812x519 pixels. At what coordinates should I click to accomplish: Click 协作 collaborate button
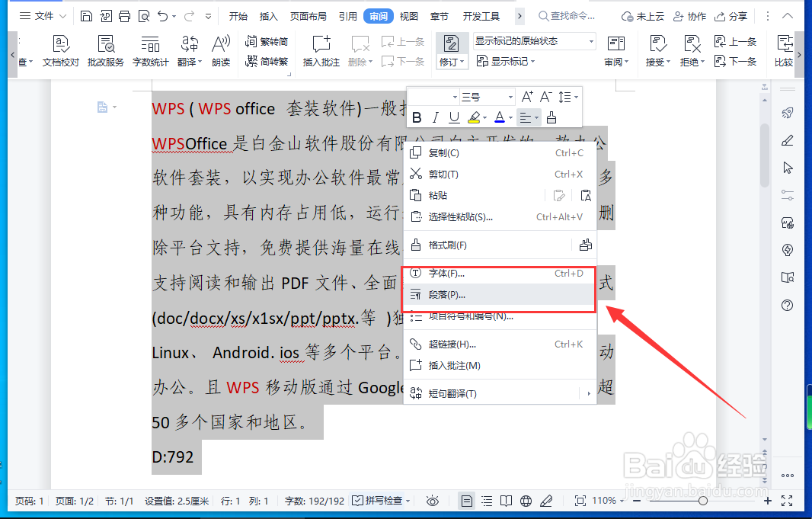pos(689,17)
